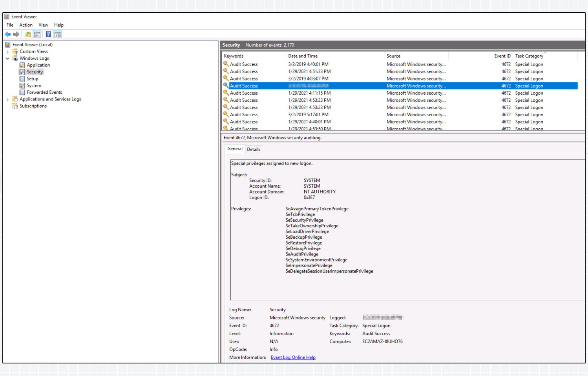
Task: Click key icon of 3/2/2019 4:40:01 PM event
Action: click(x=226, y=64)
